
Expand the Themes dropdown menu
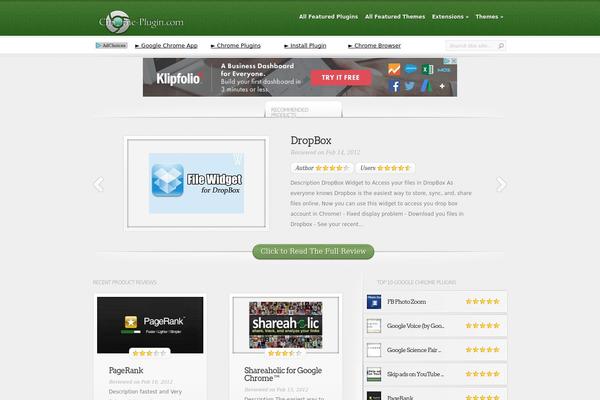pos(489,17)
